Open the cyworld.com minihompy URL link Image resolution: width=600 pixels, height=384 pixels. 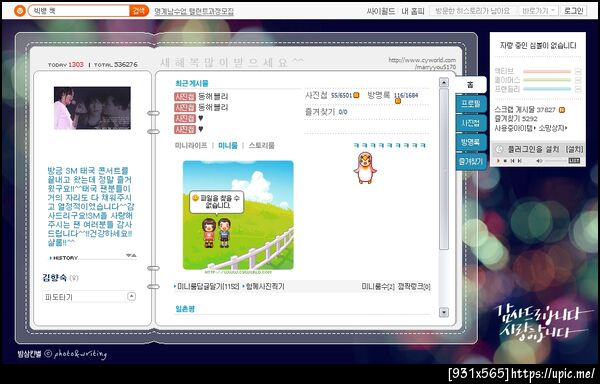point(422,63)
